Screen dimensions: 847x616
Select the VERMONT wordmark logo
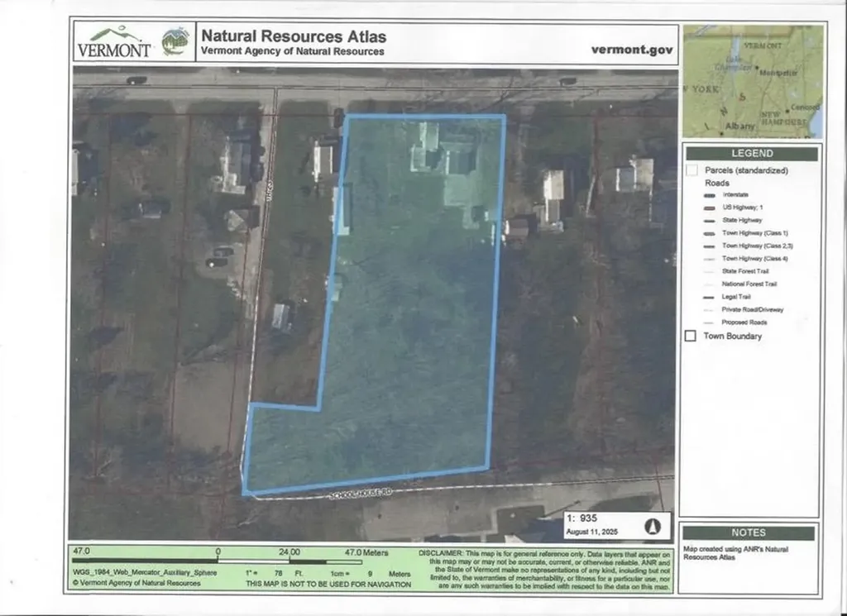pos(111,45)
